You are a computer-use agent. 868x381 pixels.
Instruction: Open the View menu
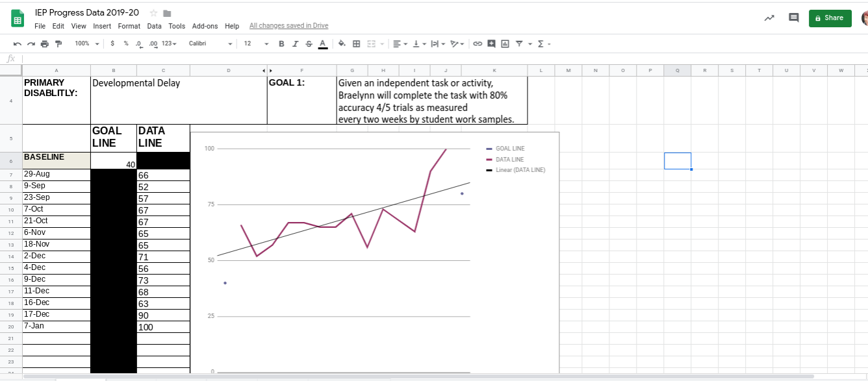point(79,26)
